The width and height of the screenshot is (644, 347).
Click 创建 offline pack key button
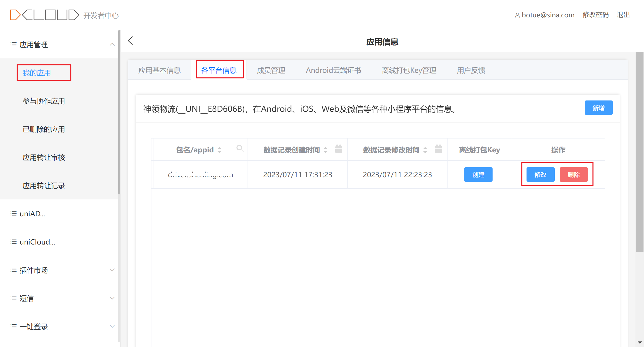[478, 175]
